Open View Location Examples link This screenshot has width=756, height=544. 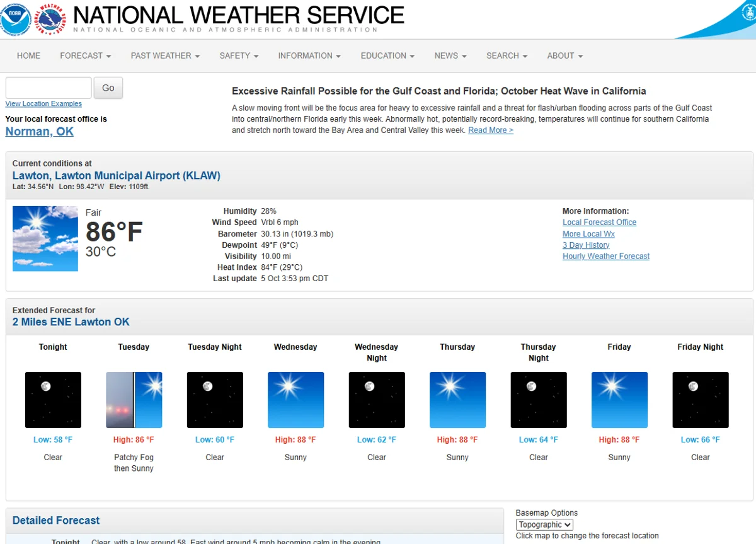pyautogui.click(x=43, y=104)
